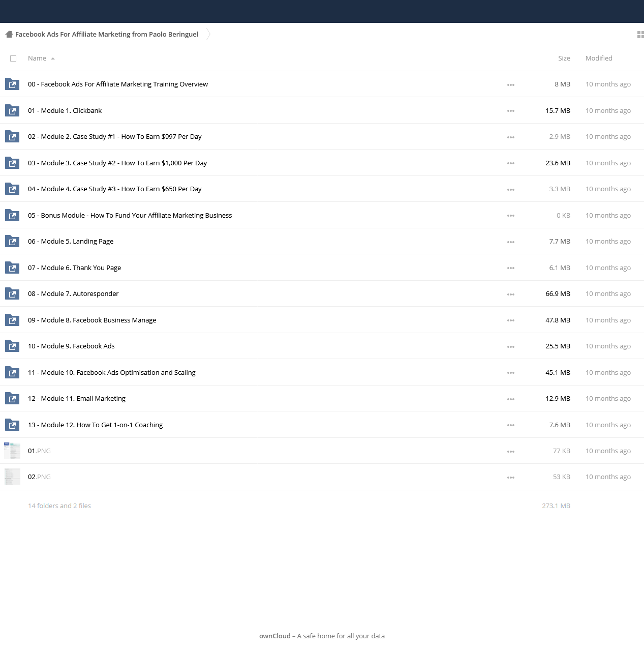644x651 pixels.
Task: Click the Facebook Ads For Affiliate Marketing breadcrumb
Action: [107, 35]
